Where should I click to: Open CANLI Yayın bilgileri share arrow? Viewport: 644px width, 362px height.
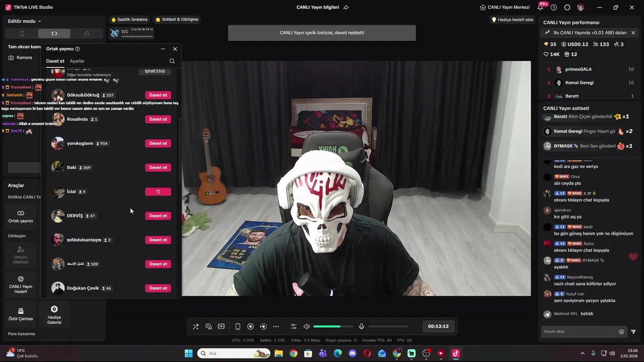[346, 8]
